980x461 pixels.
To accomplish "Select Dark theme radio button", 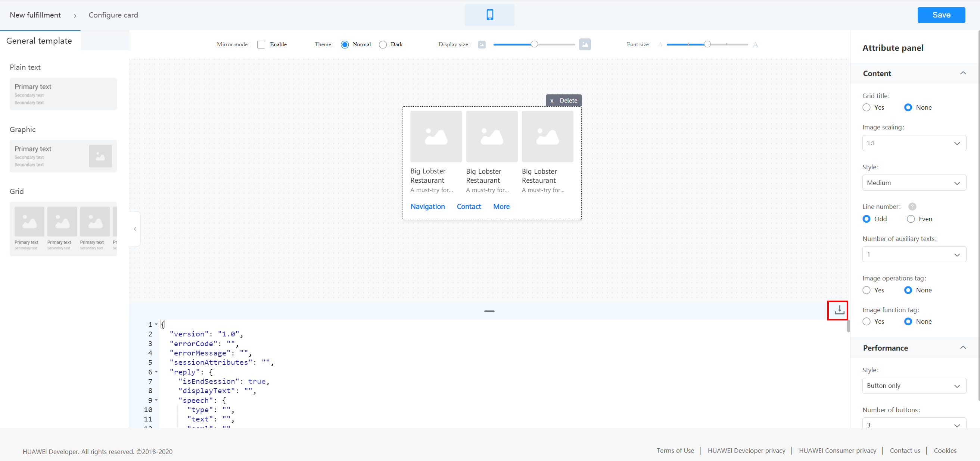I will [x=383, y=44].
